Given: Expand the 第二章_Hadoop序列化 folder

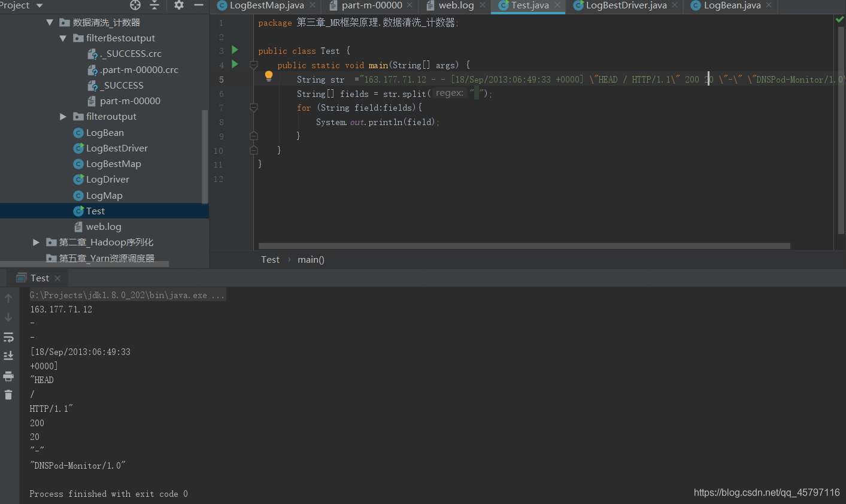Looking at the screenshot, I should click(x=36, y=242).
